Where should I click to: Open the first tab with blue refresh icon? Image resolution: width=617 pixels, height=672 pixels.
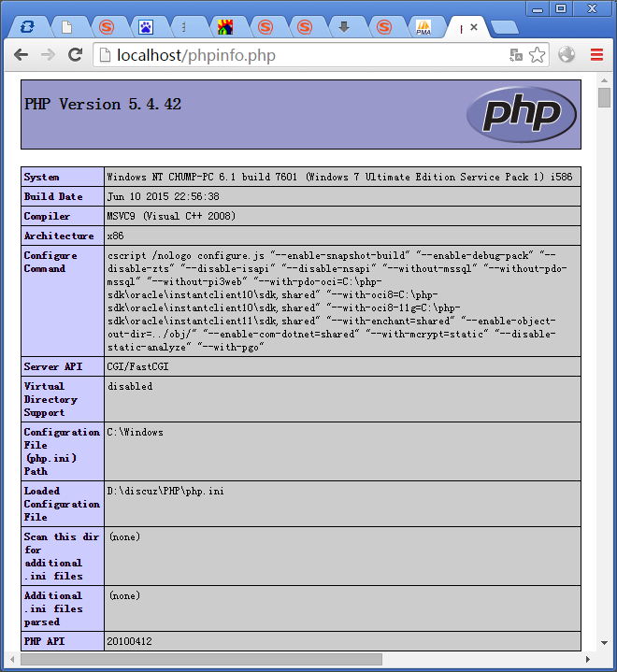click(x=27, y=27)
